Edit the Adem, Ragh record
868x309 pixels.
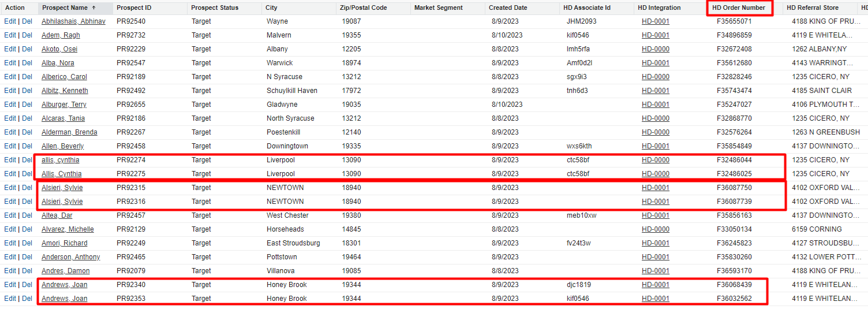click(10, 35)
